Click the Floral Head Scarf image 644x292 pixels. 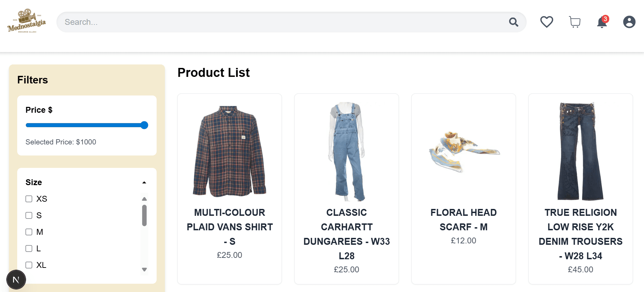464,152
